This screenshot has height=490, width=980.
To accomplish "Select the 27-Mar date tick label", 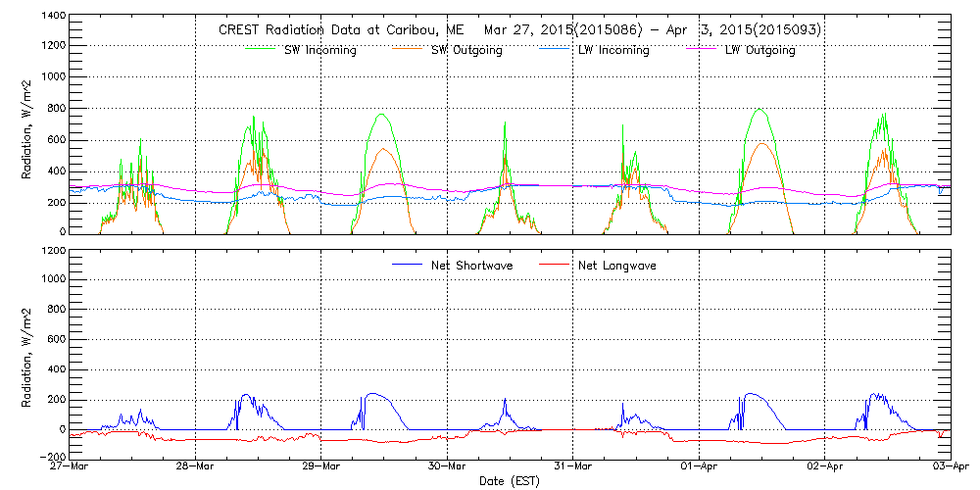I will click(x=70, y=467).
